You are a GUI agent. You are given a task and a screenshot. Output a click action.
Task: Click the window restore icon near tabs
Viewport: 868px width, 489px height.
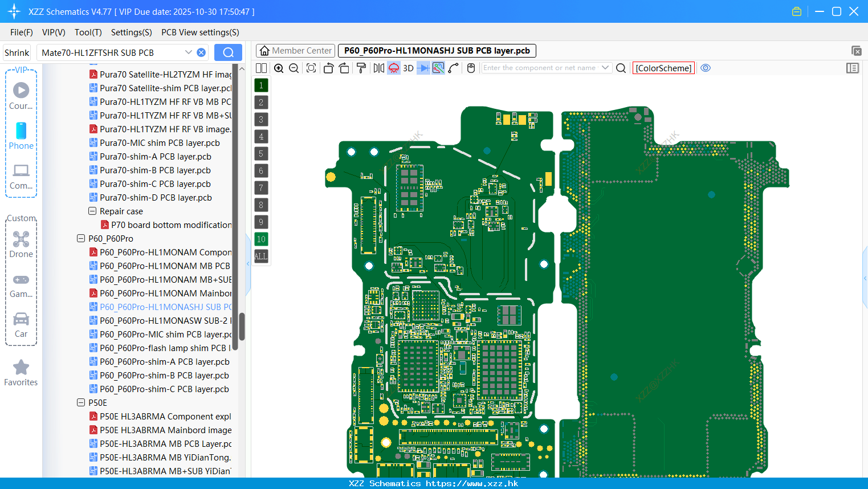856,51
